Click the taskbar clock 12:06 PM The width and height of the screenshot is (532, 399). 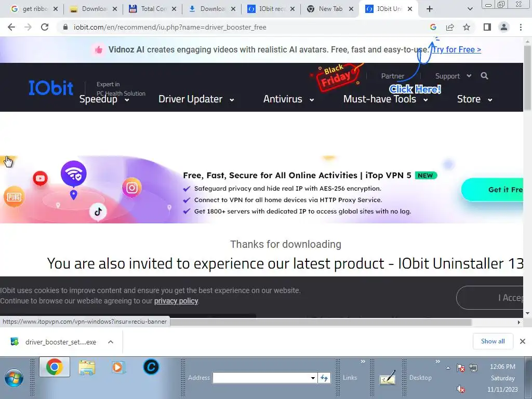tap(502, 367)
